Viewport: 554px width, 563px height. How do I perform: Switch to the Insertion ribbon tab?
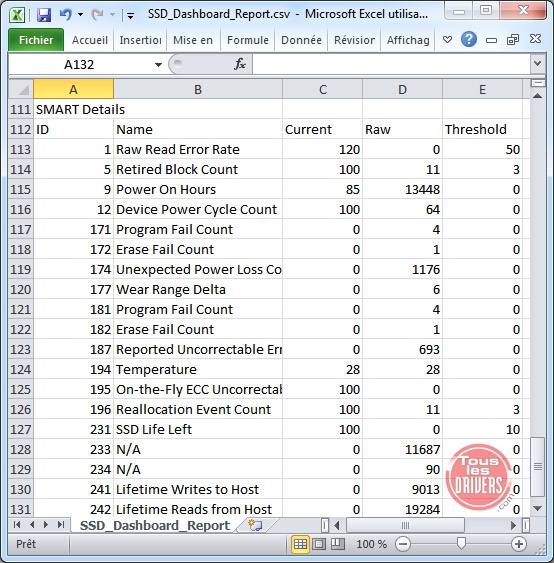(x=140, y=40)
